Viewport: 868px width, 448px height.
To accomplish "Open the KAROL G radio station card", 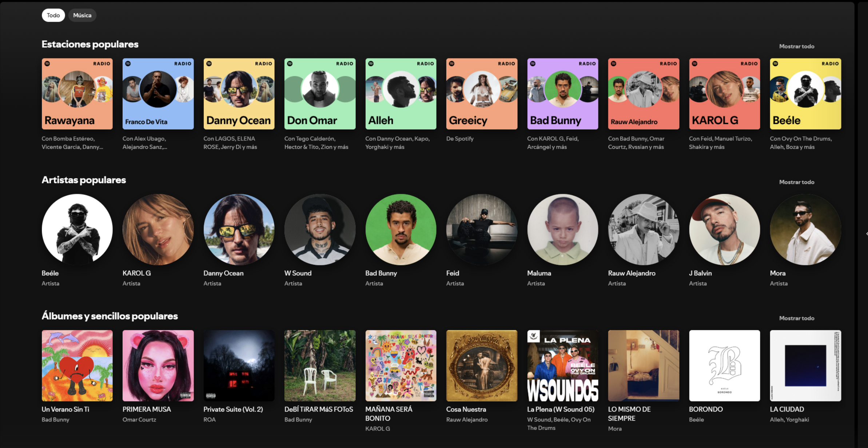I will pyautogui.click(x=725, y=94).
